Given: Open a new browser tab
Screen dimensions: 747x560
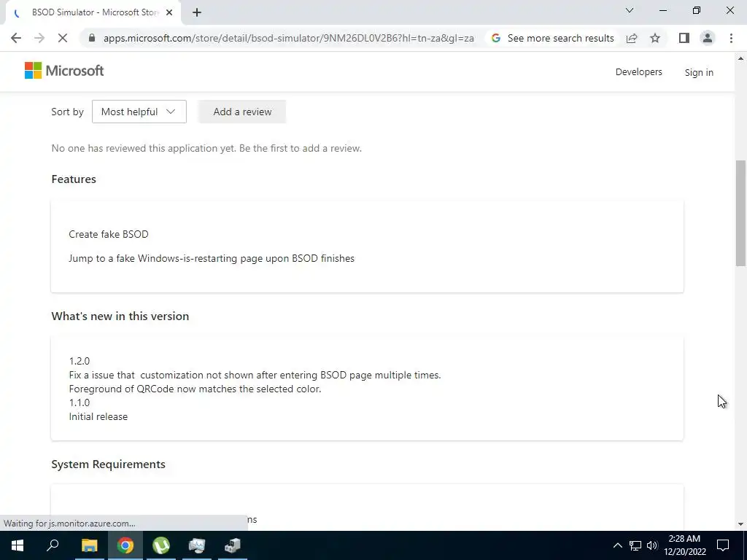Looking at the screenshot, I should tap(197, 12).
